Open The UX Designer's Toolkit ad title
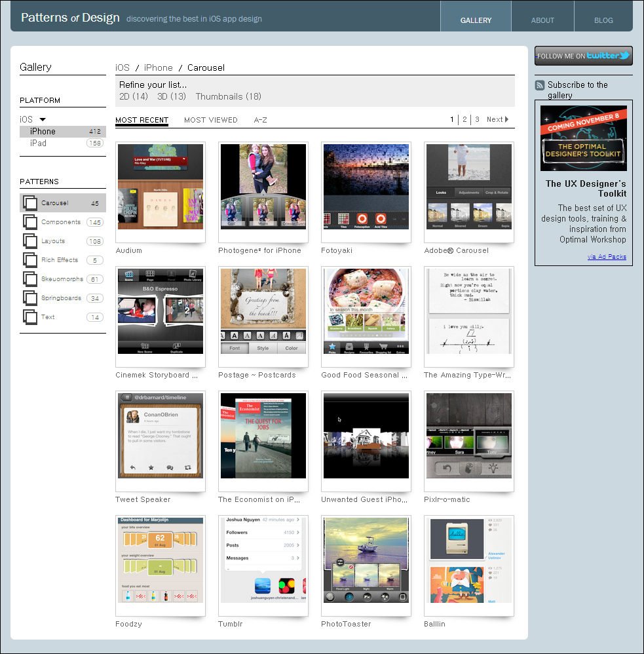 click(x=586, y=189)
